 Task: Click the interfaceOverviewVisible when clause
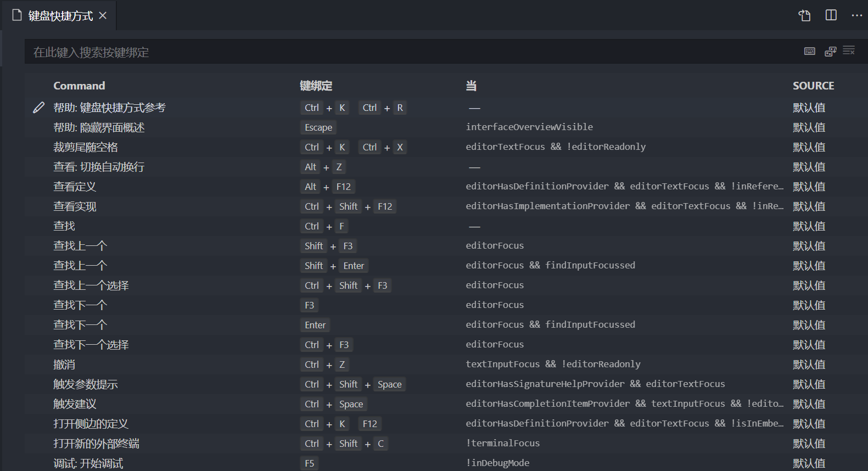tap(529, 127)
